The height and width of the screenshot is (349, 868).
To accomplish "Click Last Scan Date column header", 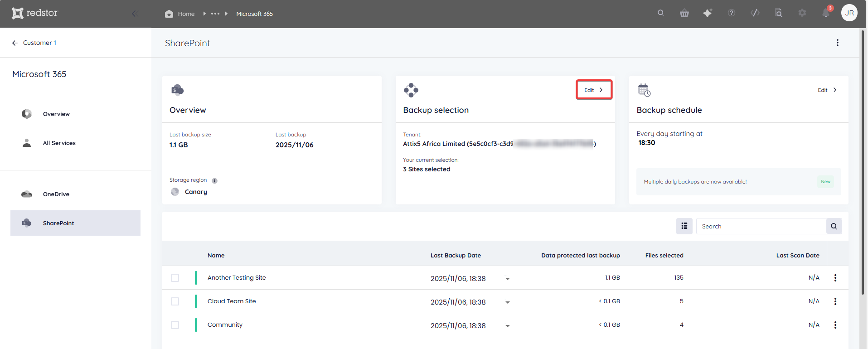I will coord(798,255).
